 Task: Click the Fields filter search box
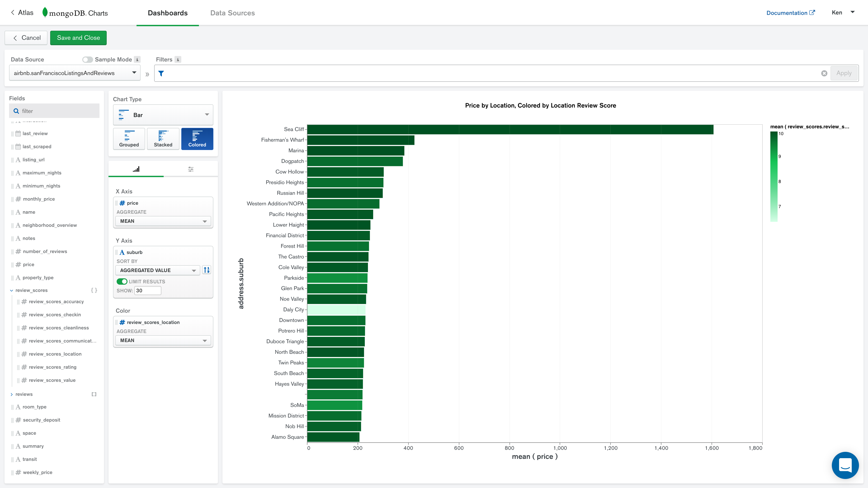54,111
